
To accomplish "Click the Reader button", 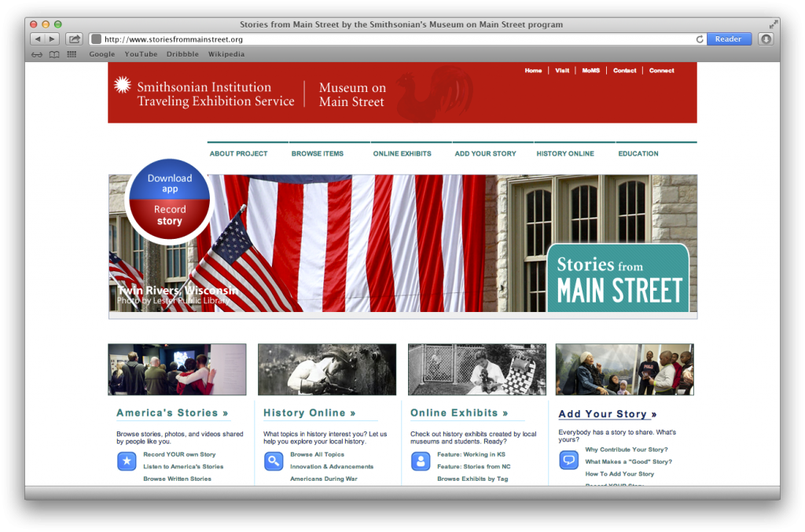I will [x=729, y=39].
